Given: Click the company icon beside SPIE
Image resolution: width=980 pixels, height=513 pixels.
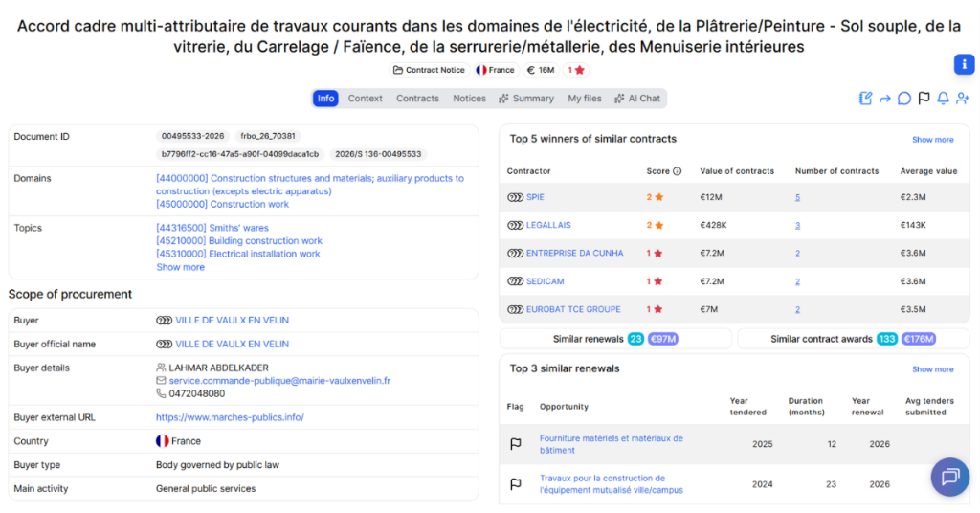Looking at the screenshot, I should click(515, 197).
